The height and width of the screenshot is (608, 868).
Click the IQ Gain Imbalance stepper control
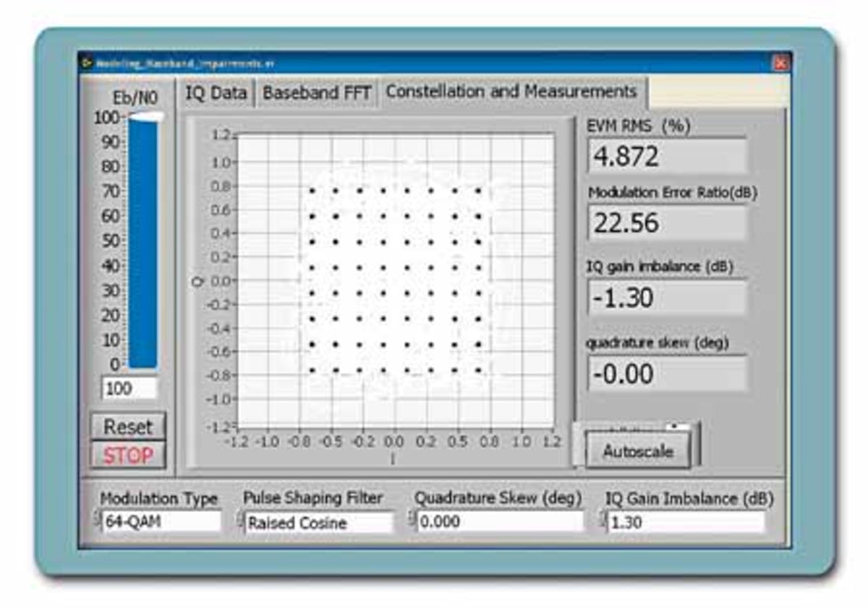606,520
